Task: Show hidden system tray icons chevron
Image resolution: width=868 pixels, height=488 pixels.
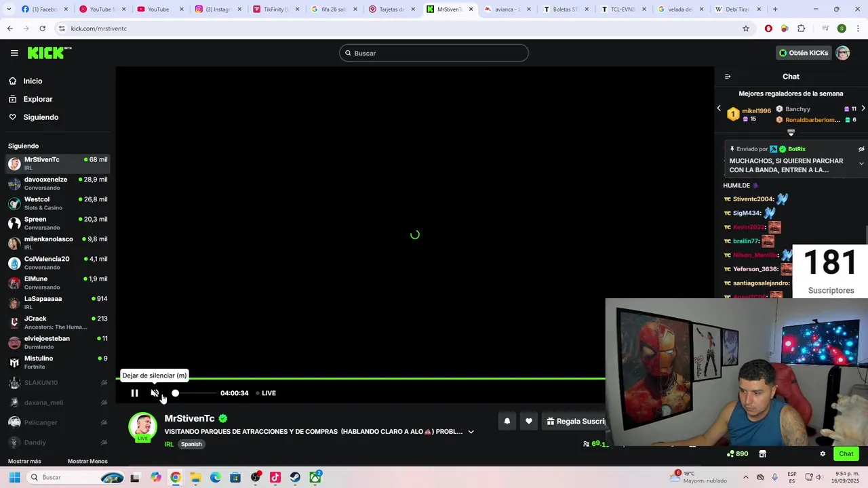Action: tap(746, 477)
